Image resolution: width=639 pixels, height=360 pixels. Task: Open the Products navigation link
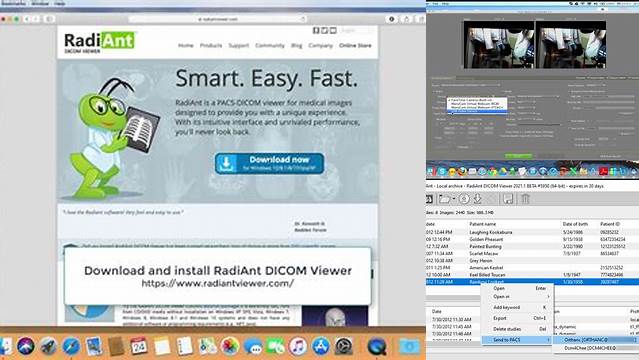[211, 45]
